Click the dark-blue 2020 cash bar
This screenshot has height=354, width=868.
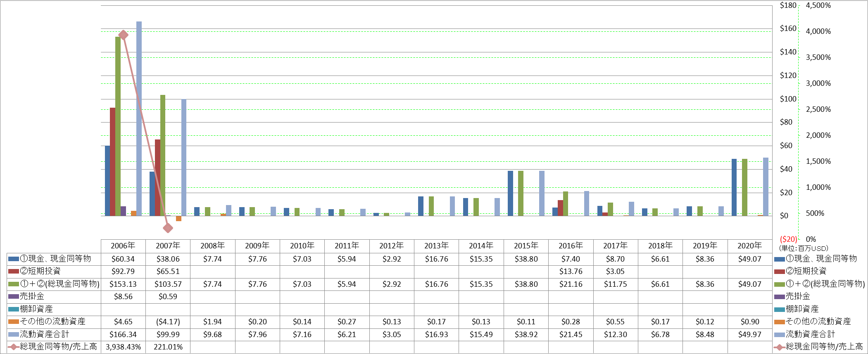(734, 187)
